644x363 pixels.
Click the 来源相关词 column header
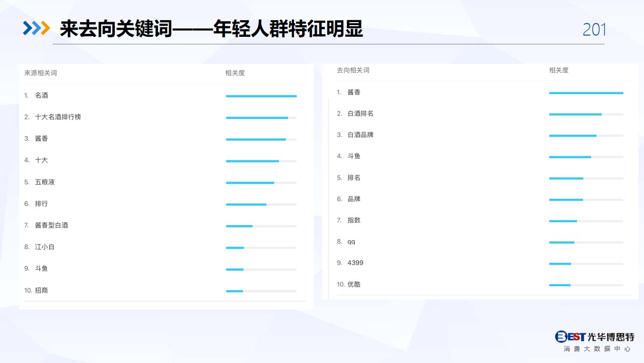pos(41,73)
